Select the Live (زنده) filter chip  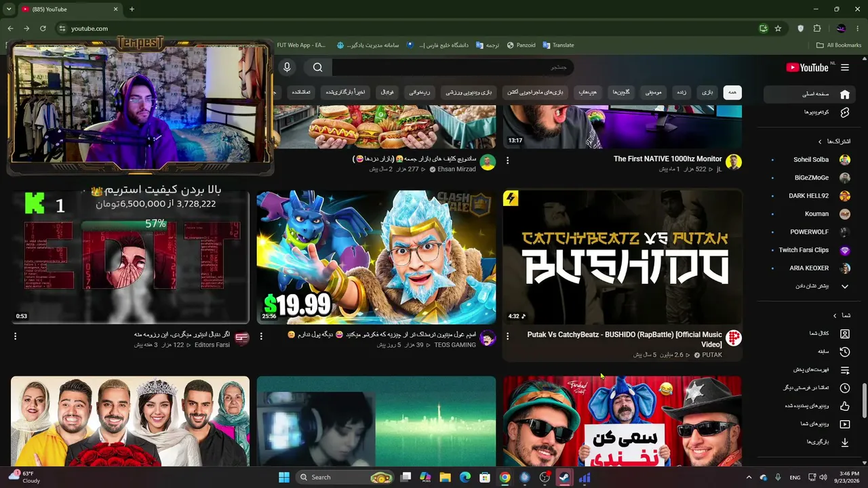(x=682, y=92)
